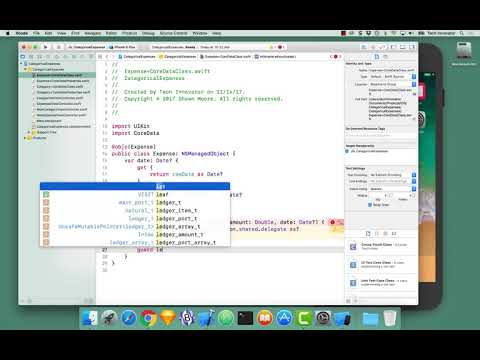Collapse the CategoricalExpenses yellow group folder
480x360 pixels.
pos(25,69)
